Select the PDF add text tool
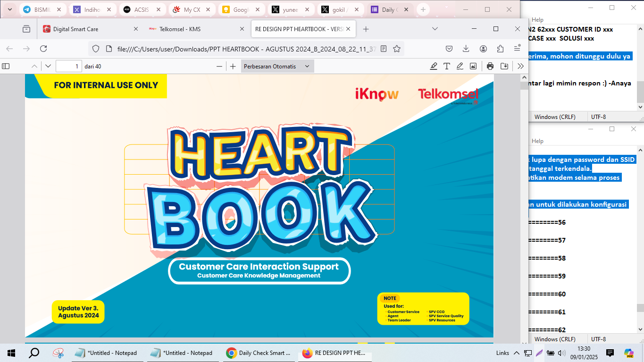This screenshot has height=362, width=644. click(447, 67)
